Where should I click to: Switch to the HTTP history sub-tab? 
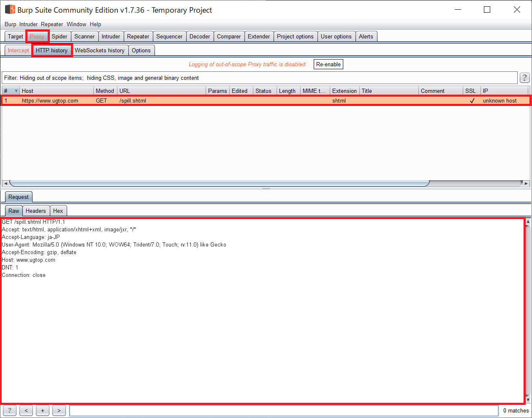pos(52,50)
